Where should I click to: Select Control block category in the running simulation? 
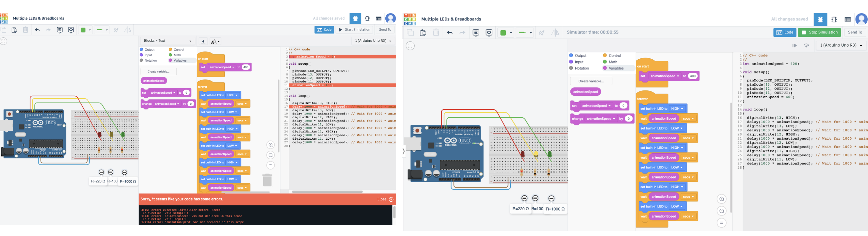pos(612,56)
